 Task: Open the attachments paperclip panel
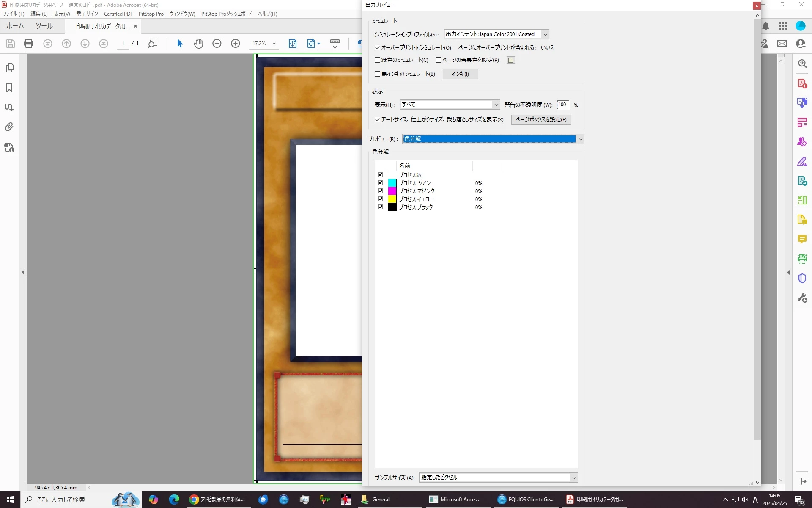tap(9, 127)
